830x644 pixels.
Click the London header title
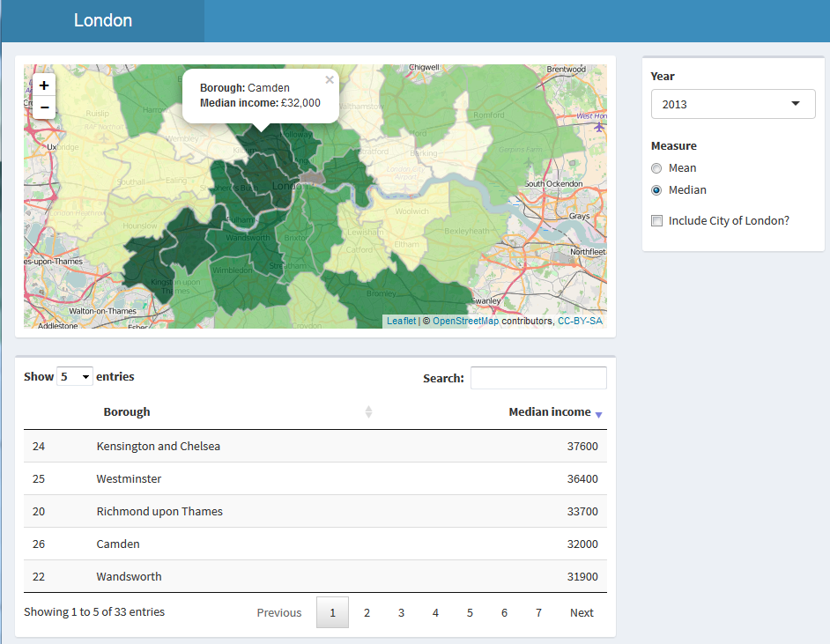(103, 20)
